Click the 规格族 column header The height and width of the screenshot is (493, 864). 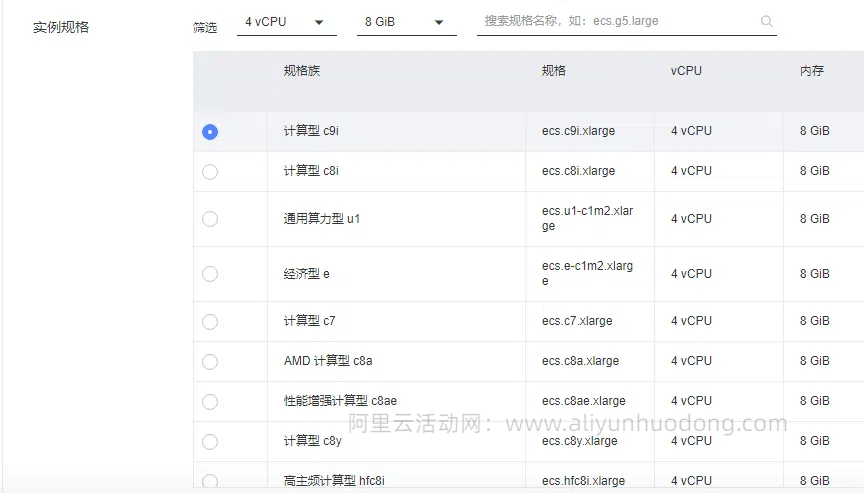[x=302, y=71]
